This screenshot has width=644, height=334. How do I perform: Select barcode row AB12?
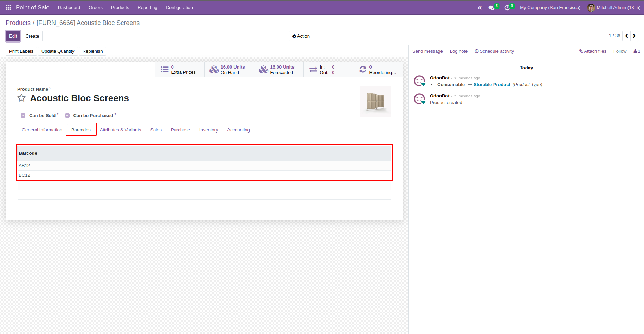[x=204, y=166]
